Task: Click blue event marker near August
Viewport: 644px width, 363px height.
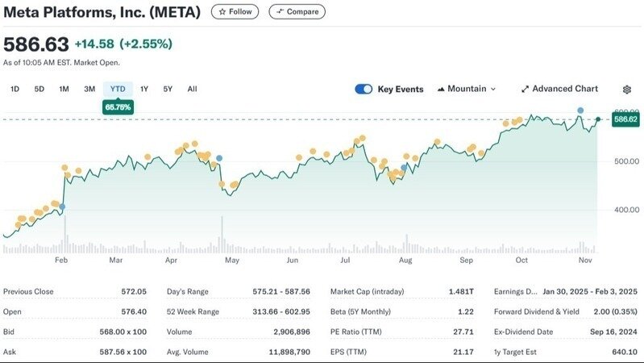Action: coord(404,168)
